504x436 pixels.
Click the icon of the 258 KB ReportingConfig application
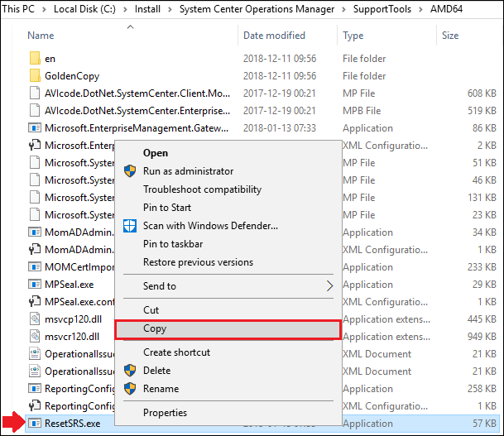coord(35,389)
